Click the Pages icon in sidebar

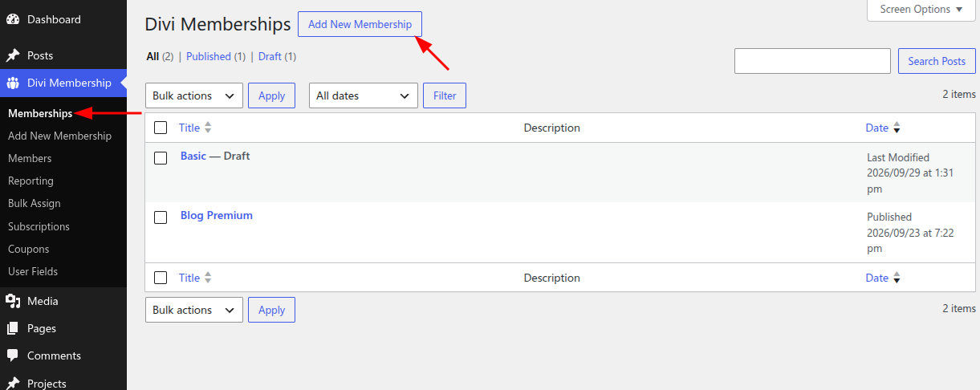pyautogui.click(x=13, y=328)
